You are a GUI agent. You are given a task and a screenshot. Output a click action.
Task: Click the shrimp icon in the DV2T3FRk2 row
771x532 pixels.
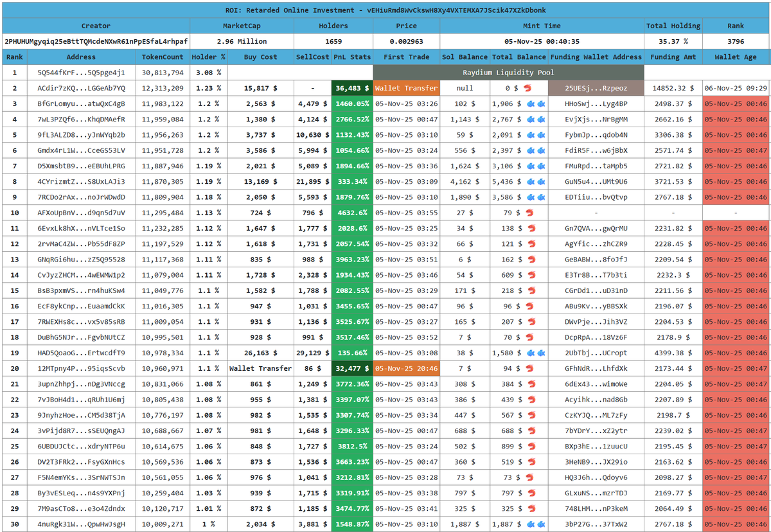tap(531, 462)
